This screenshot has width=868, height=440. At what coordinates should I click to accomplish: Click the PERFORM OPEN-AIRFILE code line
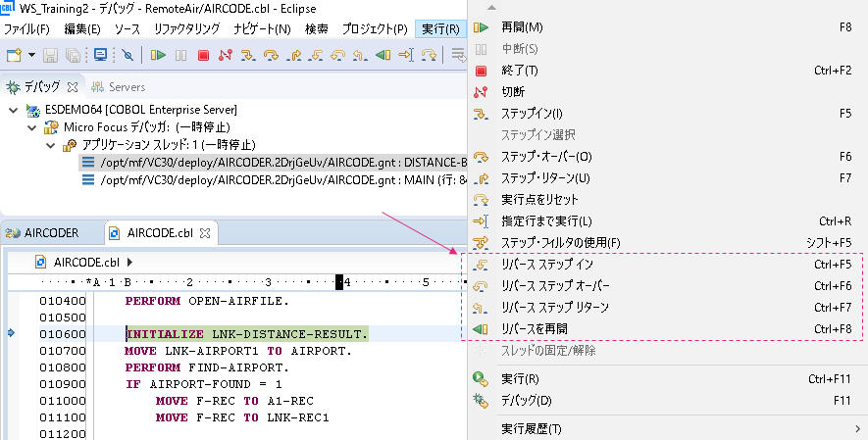tap(207, 301)
